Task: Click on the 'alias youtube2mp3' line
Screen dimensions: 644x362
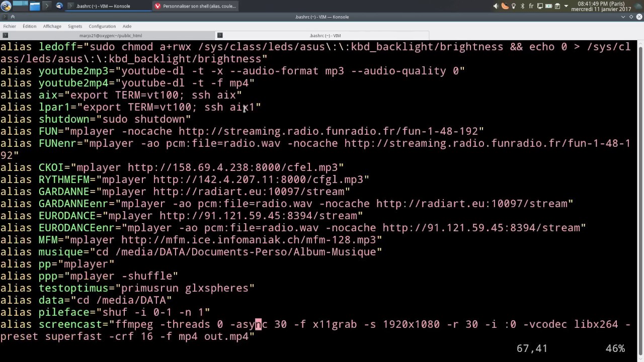Action: (x=232, y=71)
